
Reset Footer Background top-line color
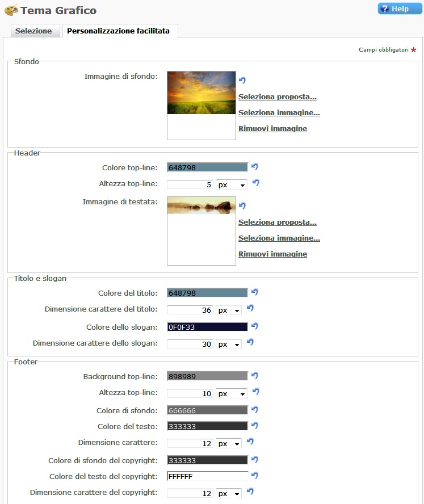(255, 376)
